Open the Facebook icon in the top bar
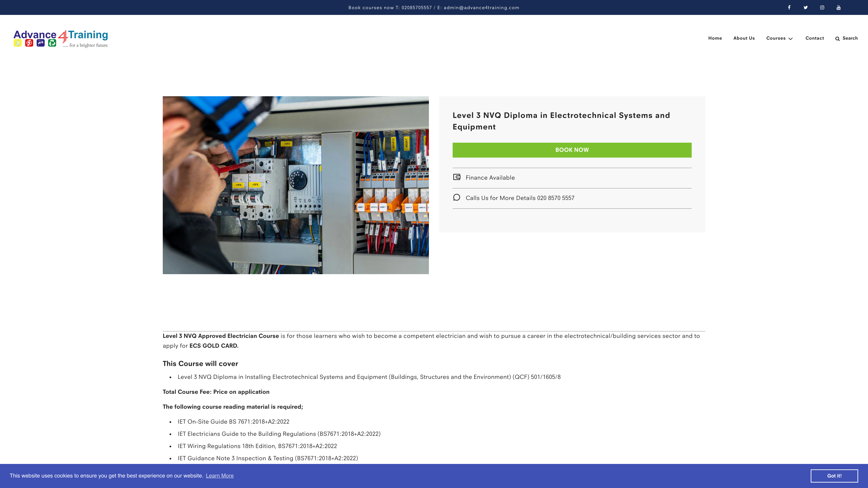868x488 pixels. tap(789, 7)
